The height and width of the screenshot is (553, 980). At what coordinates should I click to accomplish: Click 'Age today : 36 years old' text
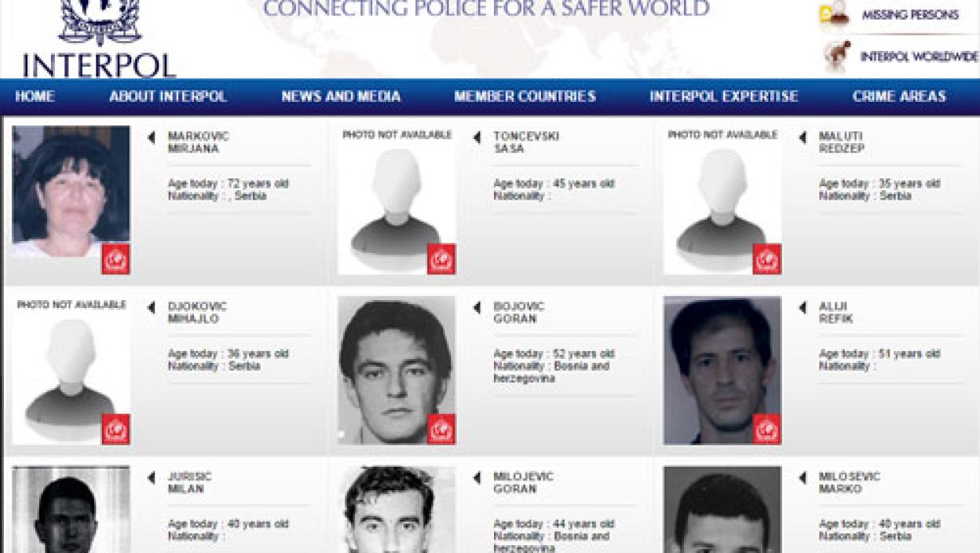[x=229, y=354]
